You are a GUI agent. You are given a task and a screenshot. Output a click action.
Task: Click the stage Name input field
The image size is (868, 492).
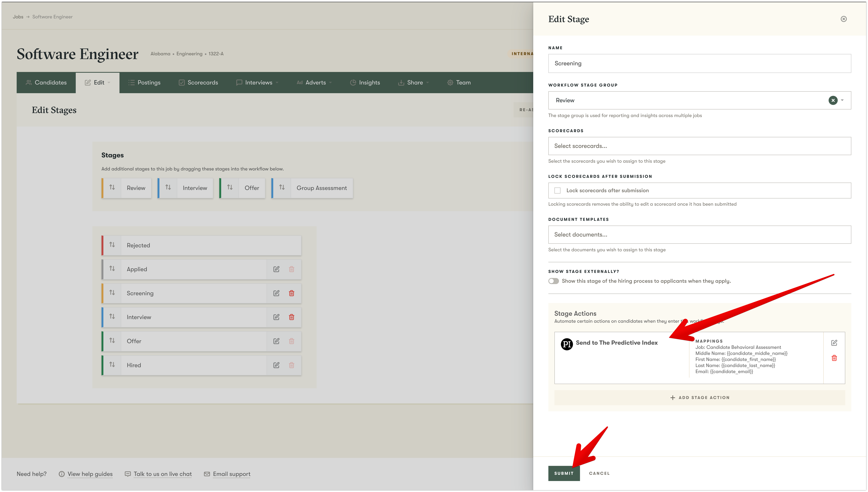click(x=699, y=63)
